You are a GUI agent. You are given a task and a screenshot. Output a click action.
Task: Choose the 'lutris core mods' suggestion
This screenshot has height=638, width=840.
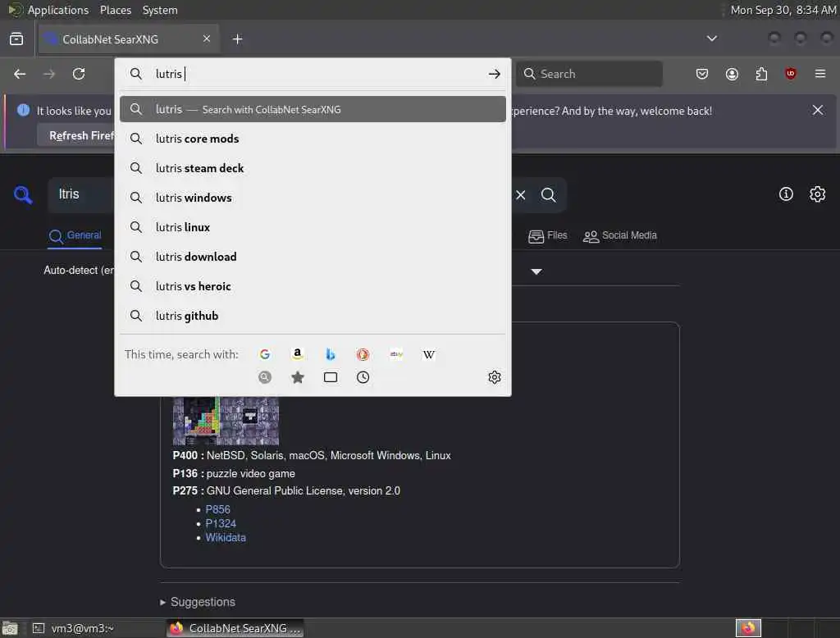coord(313,139)
